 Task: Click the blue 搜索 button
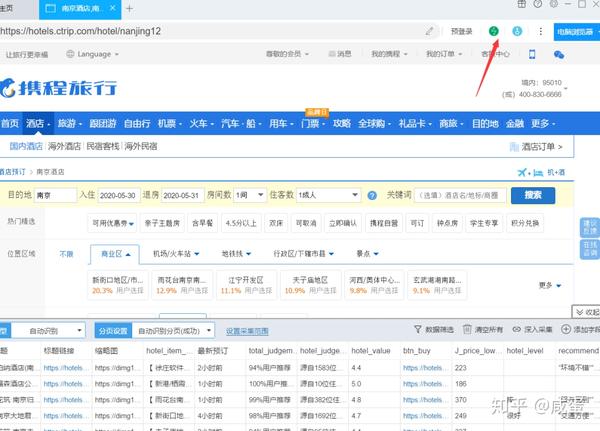tap(533, 195)
